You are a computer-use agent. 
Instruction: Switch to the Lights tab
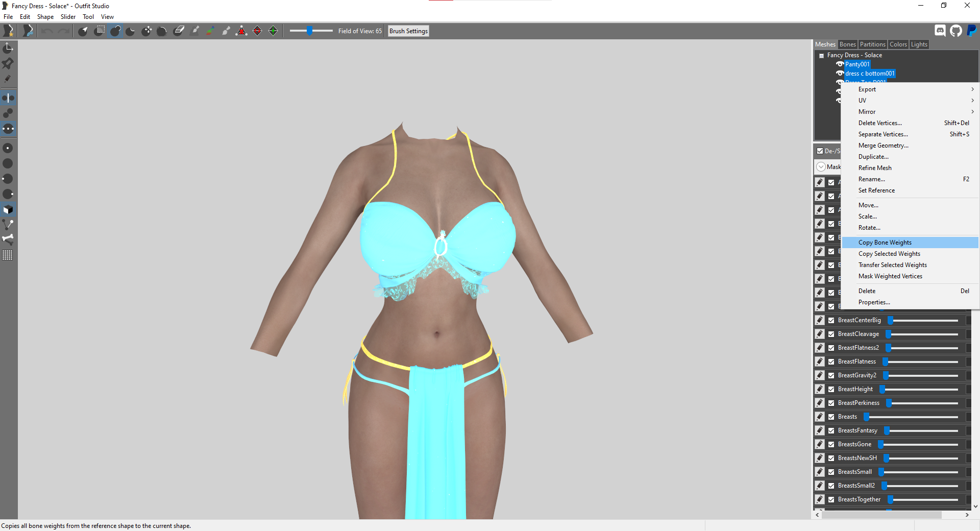pos(919,44)
